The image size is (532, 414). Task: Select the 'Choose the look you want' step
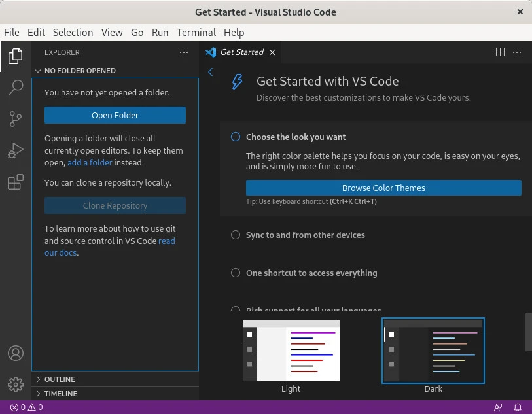(x=296, y=137)
